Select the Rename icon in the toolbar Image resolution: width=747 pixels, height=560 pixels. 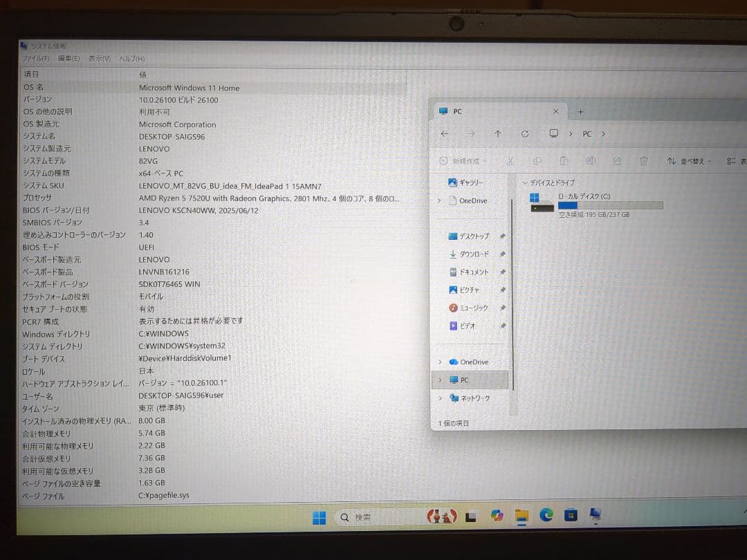point(591,160)
